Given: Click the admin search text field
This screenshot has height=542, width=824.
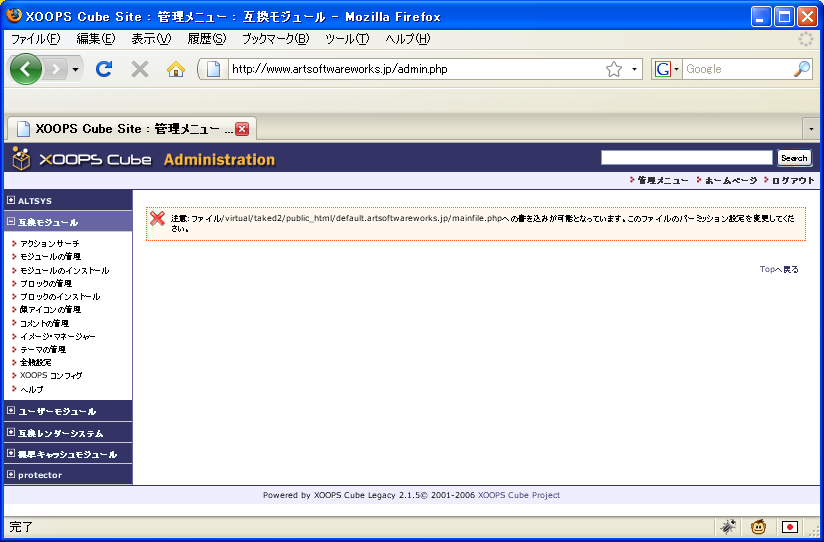Looking at the screenshot, I should 686,158.
